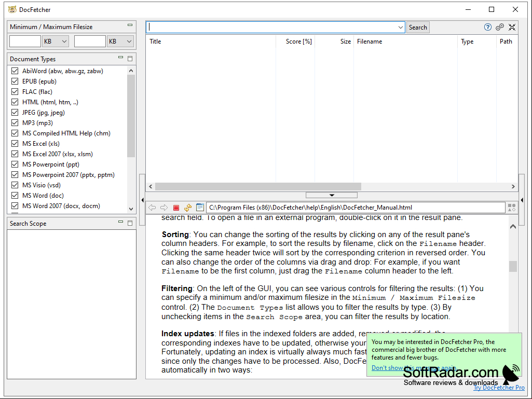
Task: Minimize the Minimum / Maximum Filesize panel
Action: 130,25
